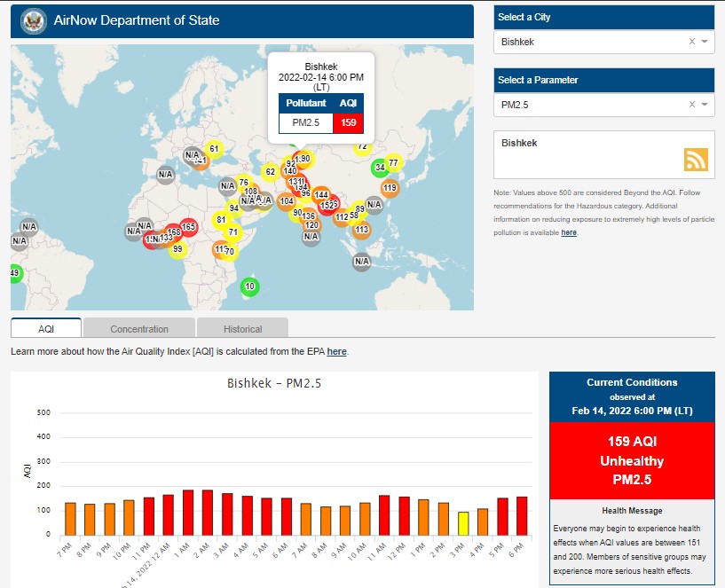
Task: Click the green map marker showing AQI 34
Action: (380, 168)
